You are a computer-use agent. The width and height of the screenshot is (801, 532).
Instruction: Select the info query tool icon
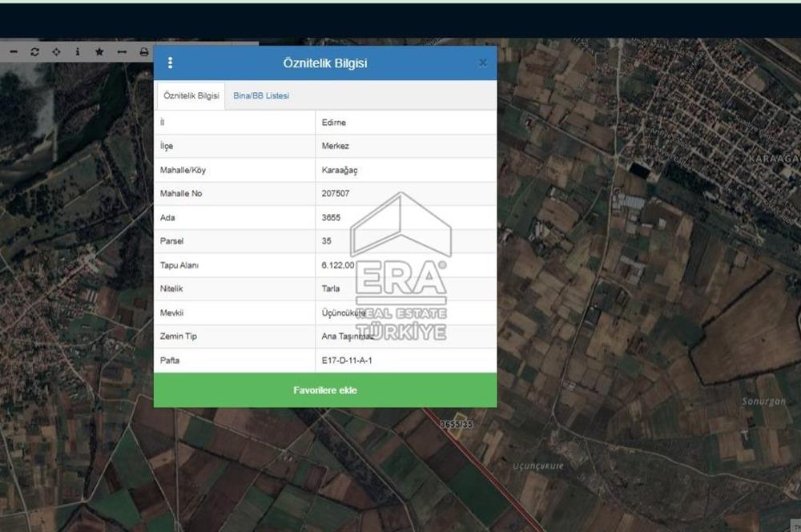pos(78,51)
